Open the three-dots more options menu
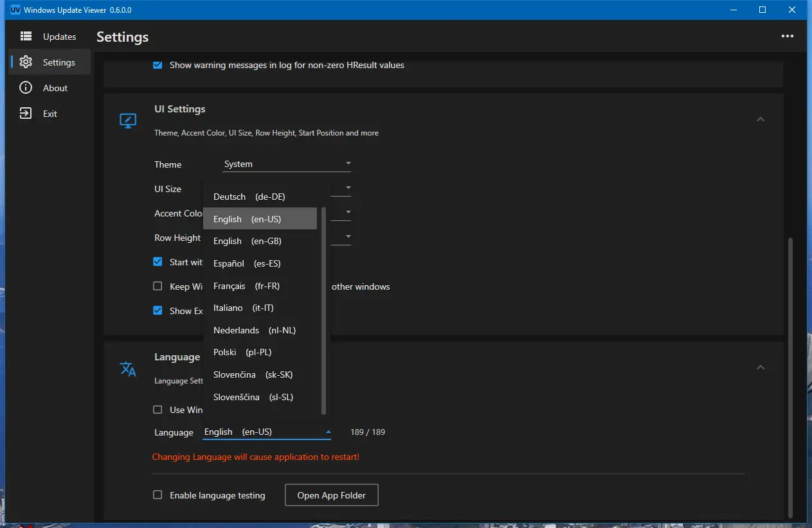Screen dimensions: 812x528 click(x=787, y=37)
